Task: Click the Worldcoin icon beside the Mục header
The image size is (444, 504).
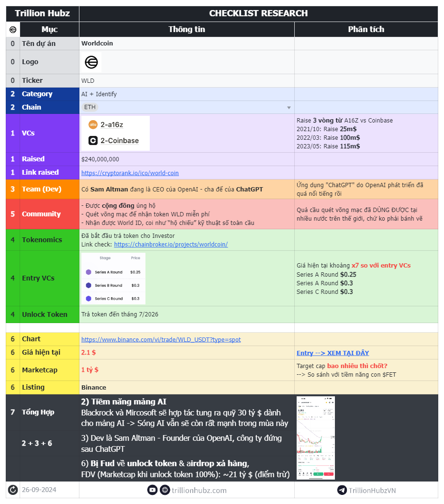Action: pos(13,30)
